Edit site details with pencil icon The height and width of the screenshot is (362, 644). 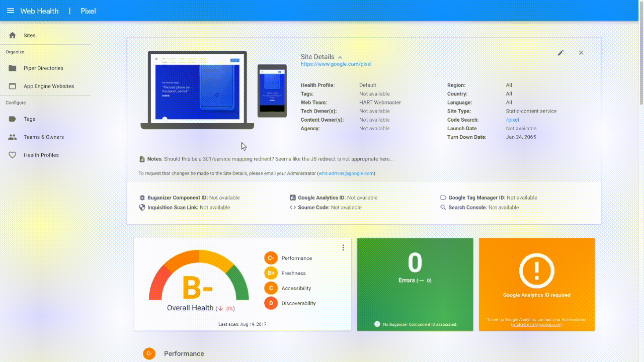click(561, 53)
